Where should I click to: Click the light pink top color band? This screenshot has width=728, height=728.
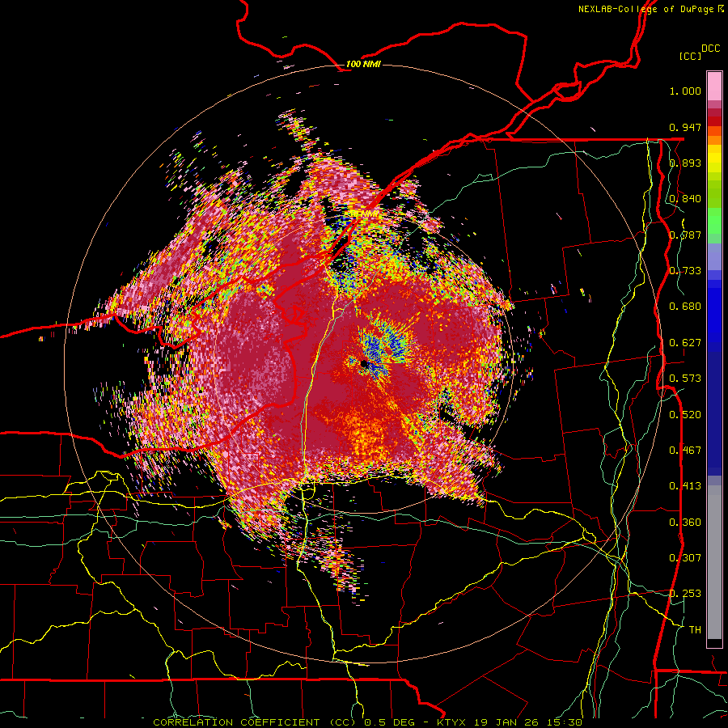[714, 86]
